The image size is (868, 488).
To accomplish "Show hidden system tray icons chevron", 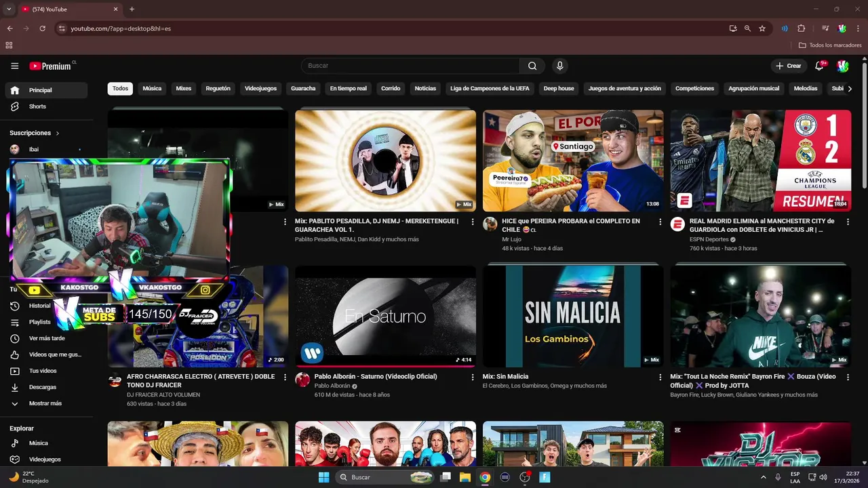I will tap(764, 477).
